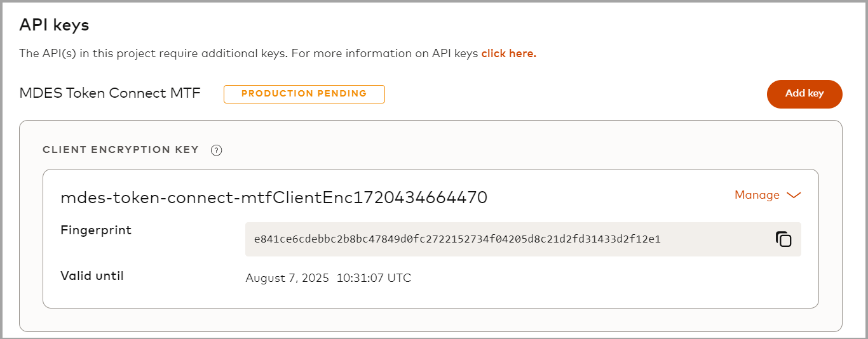Screen dimensions: 868x339
Task: Click the mdes-token-connect-mtfClientEnc1720434664470 key name
Action: pos(274,197)
